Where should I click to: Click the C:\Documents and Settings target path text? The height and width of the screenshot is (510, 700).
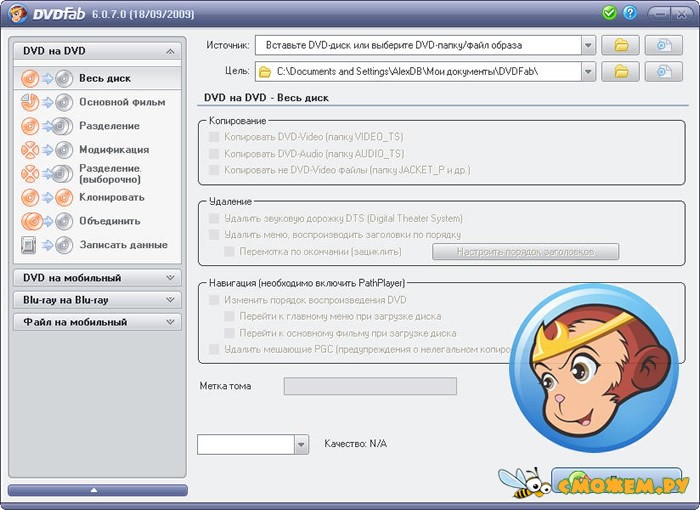[x=407, y=71]
